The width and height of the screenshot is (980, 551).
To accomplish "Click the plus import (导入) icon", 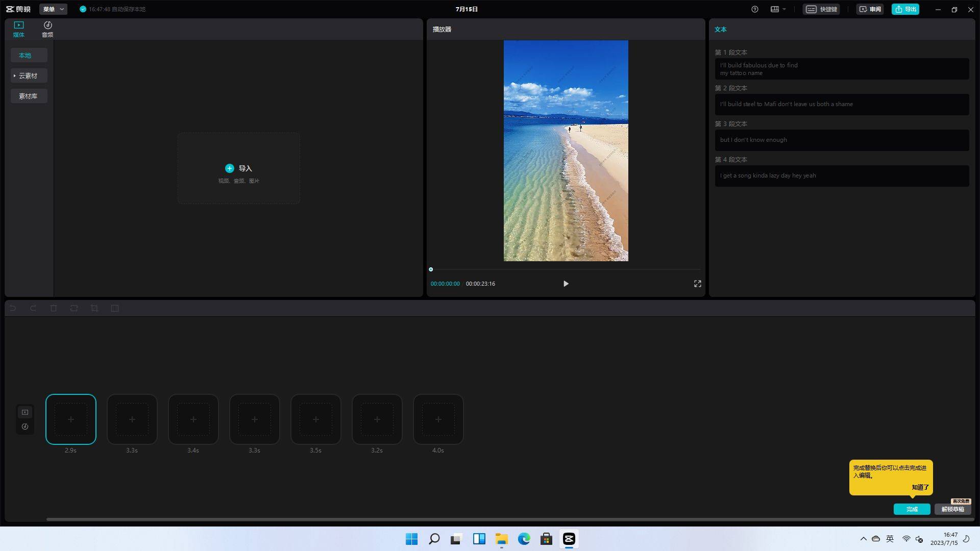I will [x=230, y=168].
